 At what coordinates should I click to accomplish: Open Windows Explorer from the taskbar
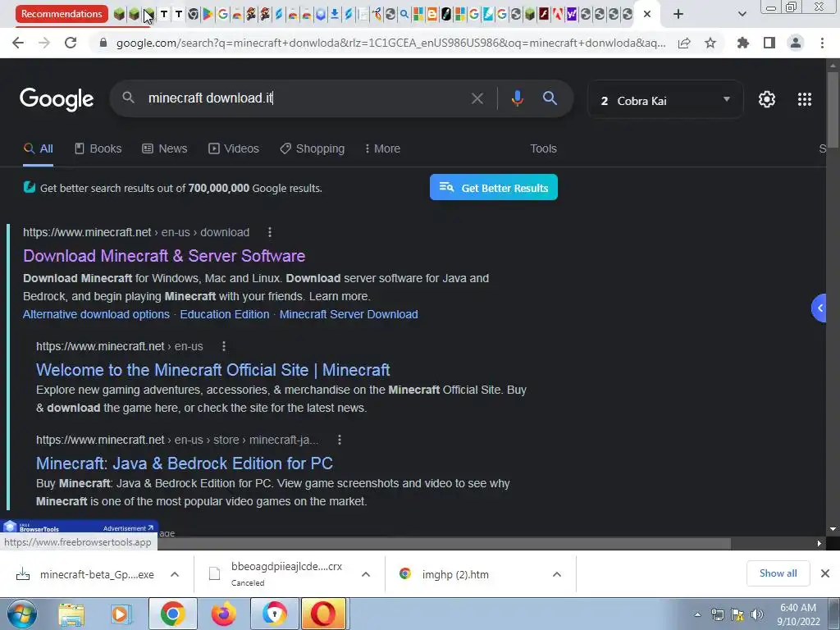71,614
